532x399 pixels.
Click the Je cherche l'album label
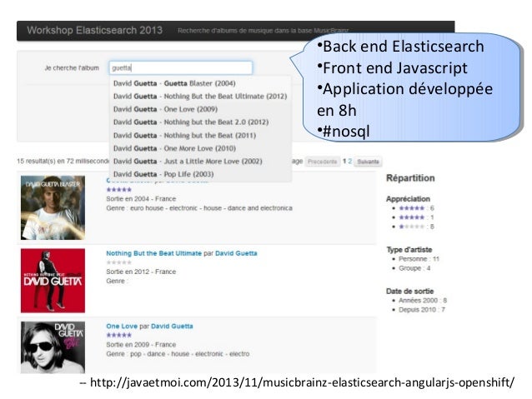[x=72, y=67]
